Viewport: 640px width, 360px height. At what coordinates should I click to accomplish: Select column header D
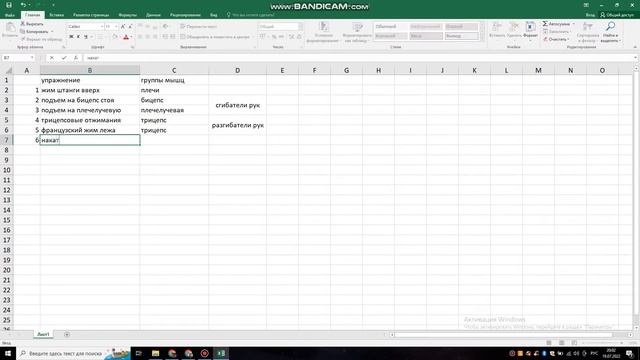coord(238,71)
